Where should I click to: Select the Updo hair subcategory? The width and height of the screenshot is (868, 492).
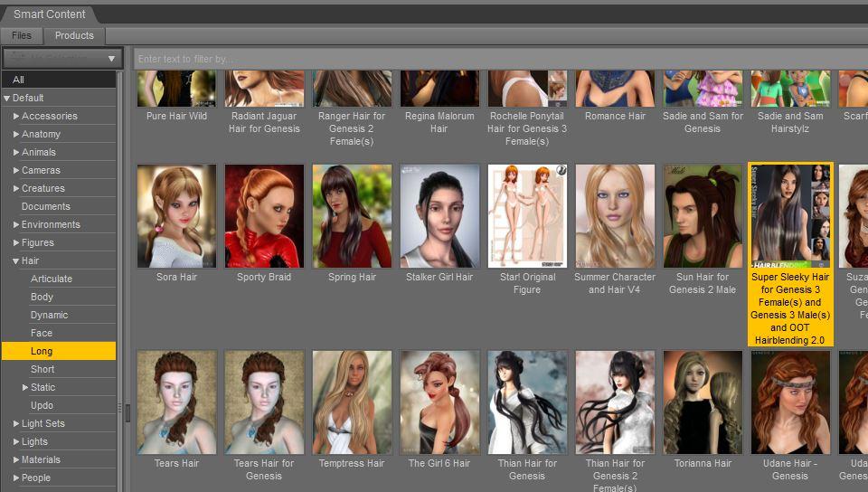tap(42, 405)
